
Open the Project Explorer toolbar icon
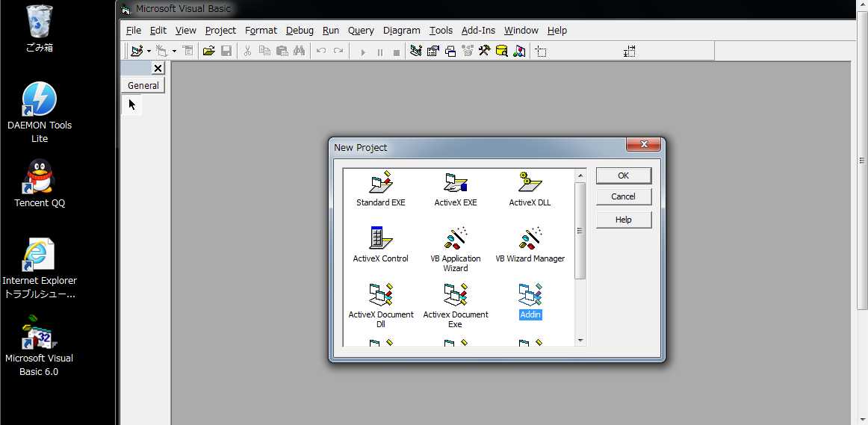pyautogui.click(x=416, y=52)
